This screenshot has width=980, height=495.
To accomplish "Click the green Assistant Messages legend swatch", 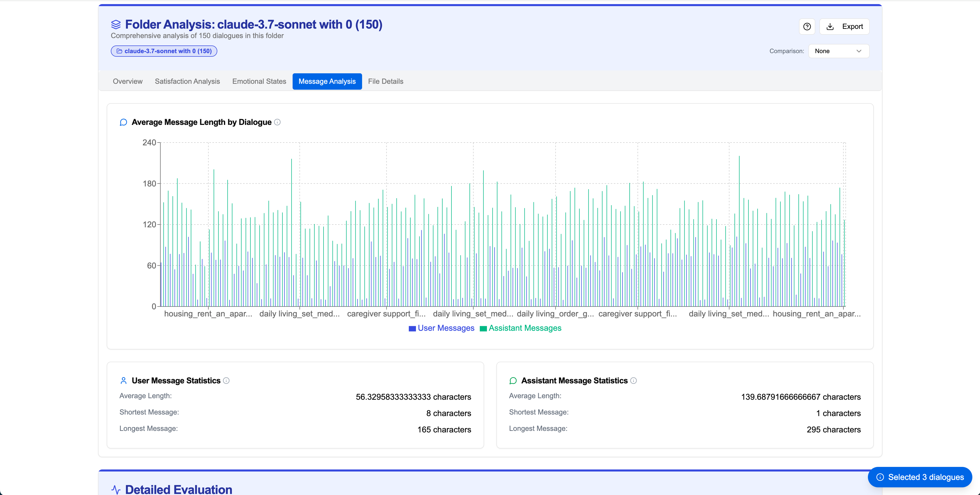I will point(483,329).
